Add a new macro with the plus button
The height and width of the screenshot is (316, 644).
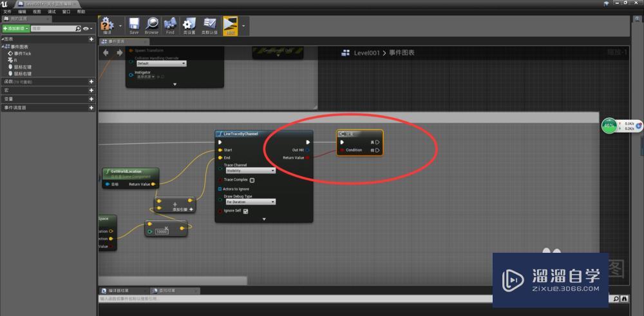click(91, 90)
